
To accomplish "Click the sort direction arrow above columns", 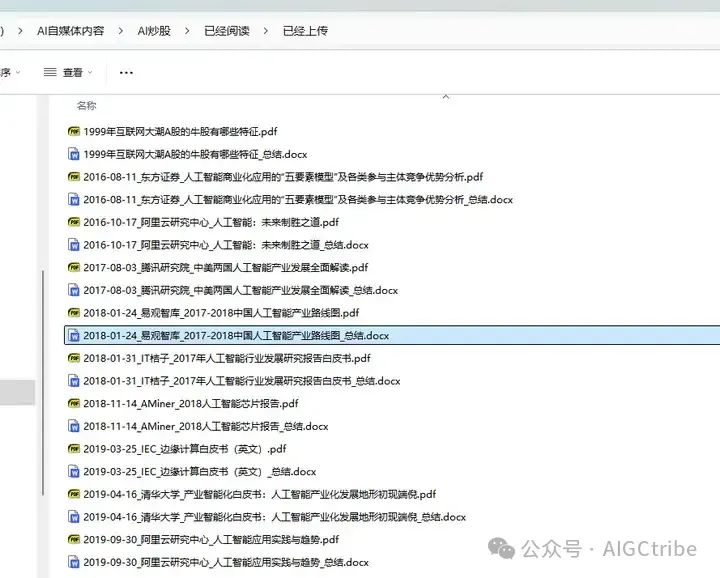I will click(445, 96).
